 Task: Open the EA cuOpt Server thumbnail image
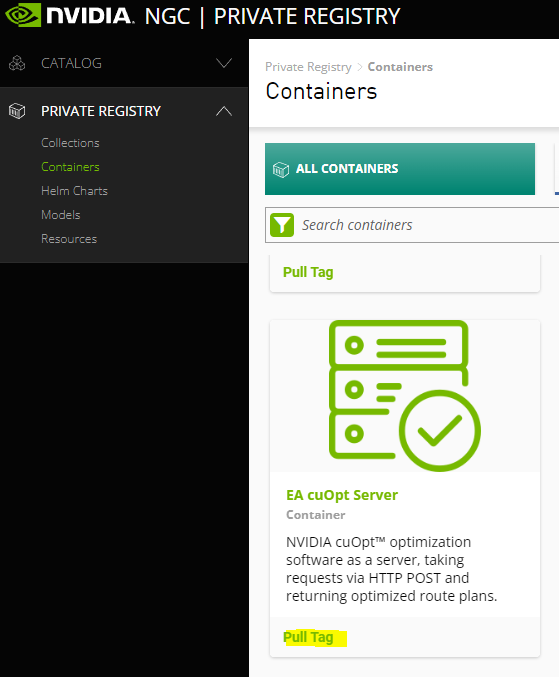tap(404, 395)
